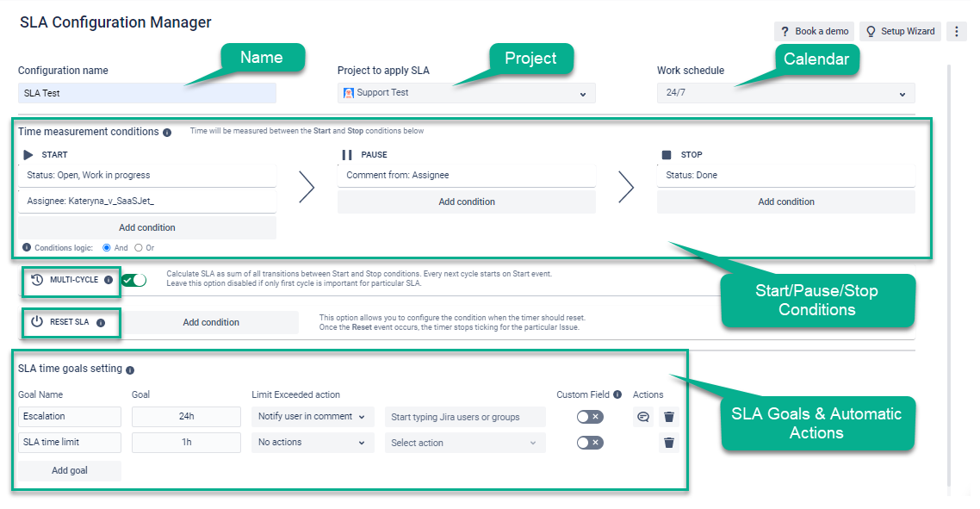Click Book a demo

813,31
